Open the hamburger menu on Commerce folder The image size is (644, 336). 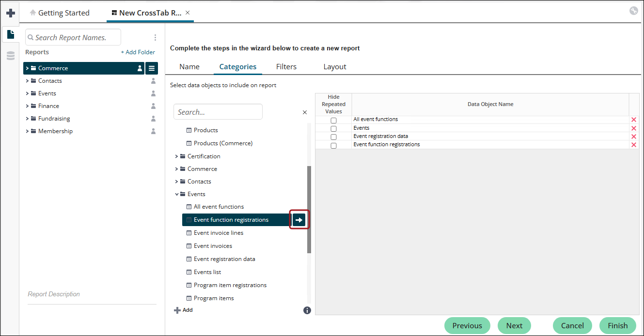[x=152, y=68]
